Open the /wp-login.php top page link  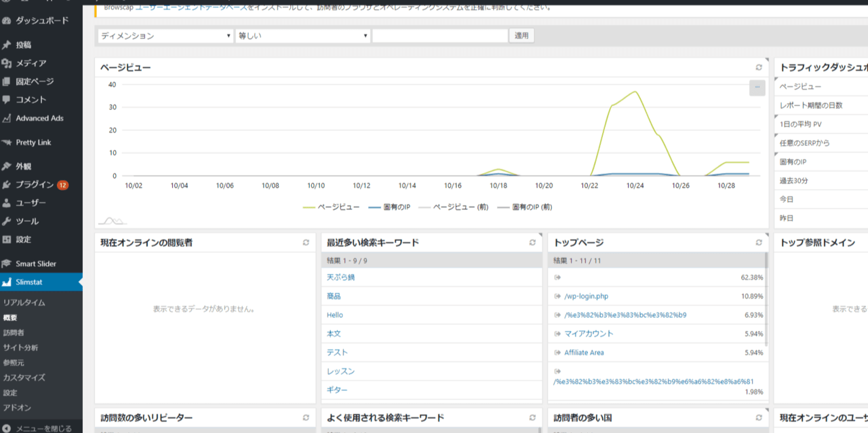pos(586,297)
